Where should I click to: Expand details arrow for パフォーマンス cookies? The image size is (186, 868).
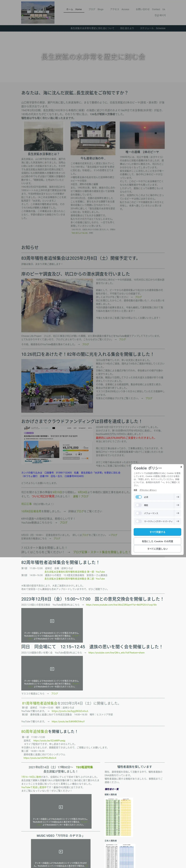(178, 513)
